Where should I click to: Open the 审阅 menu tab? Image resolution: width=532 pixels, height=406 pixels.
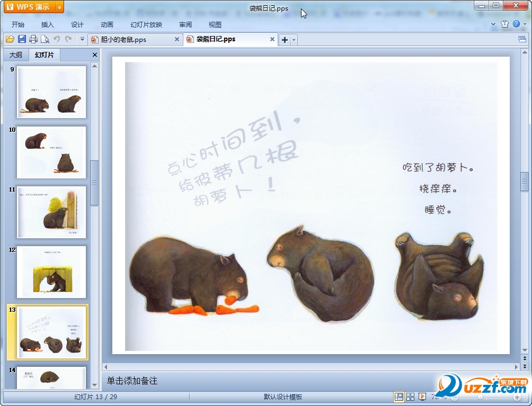(185, 24)
